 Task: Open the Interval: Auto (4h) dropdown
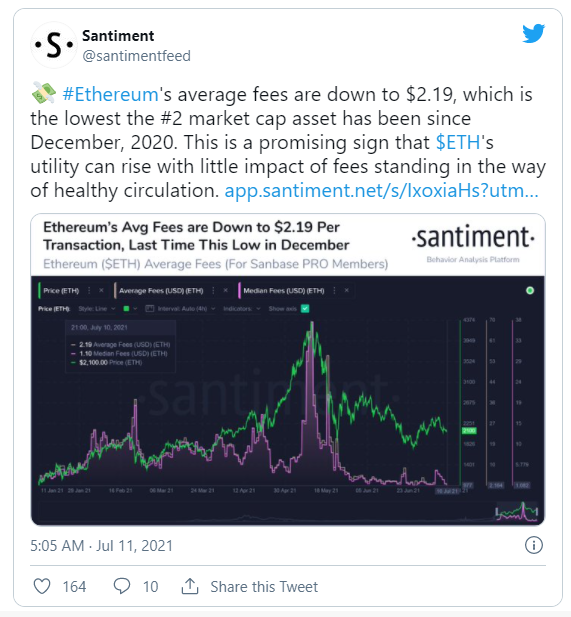(x=181, y=308)
